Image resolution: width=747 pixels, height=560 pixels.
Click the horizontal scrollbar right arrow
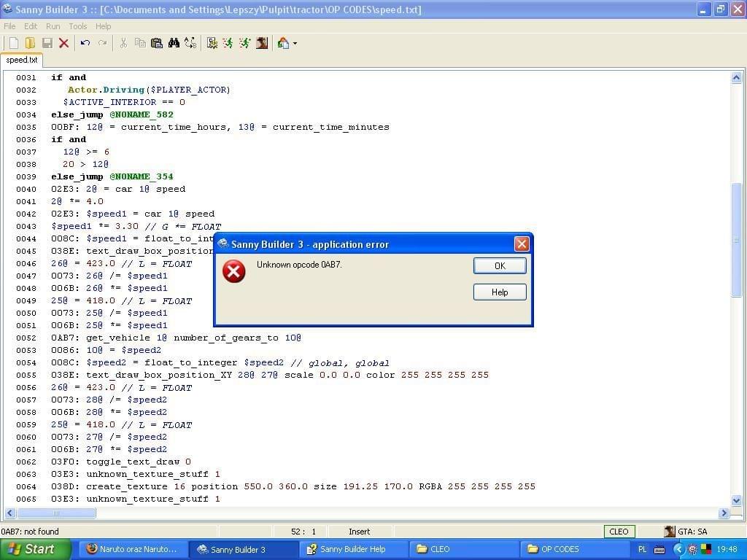coord(724,513)
